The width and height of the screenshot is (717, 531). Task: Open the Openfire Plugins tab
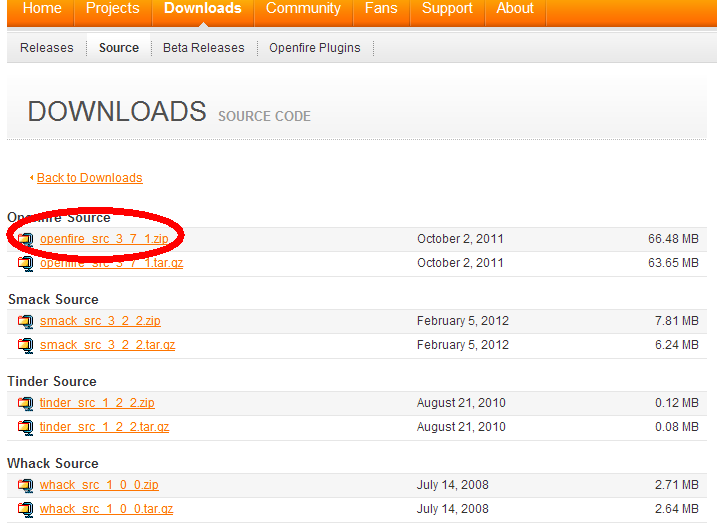315,48
